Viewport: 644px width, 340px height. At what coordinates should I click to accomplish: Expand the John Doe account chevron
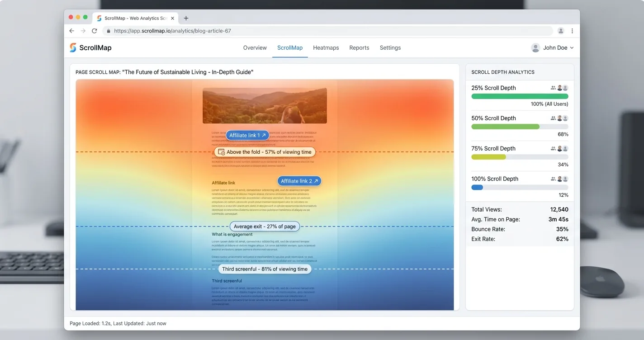click(x=572, y=47)
